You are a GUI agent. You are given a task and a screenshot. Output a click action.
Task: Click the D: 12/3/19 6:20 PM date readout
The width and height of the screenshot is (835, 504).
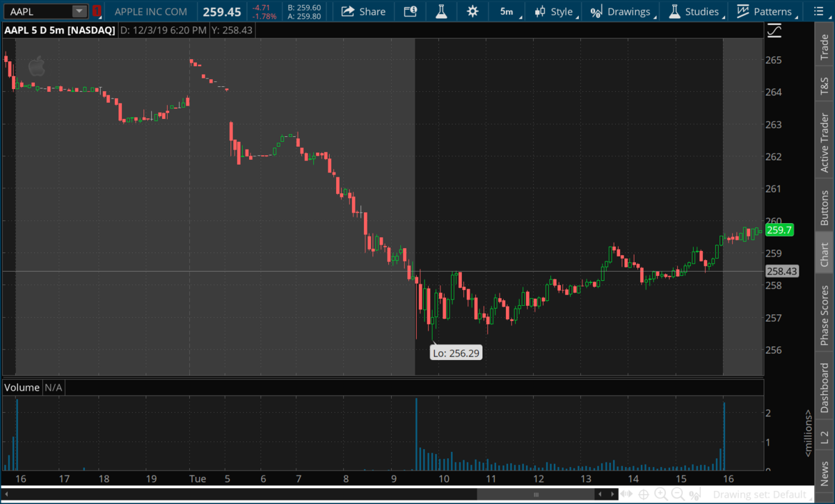pos(163,31)
